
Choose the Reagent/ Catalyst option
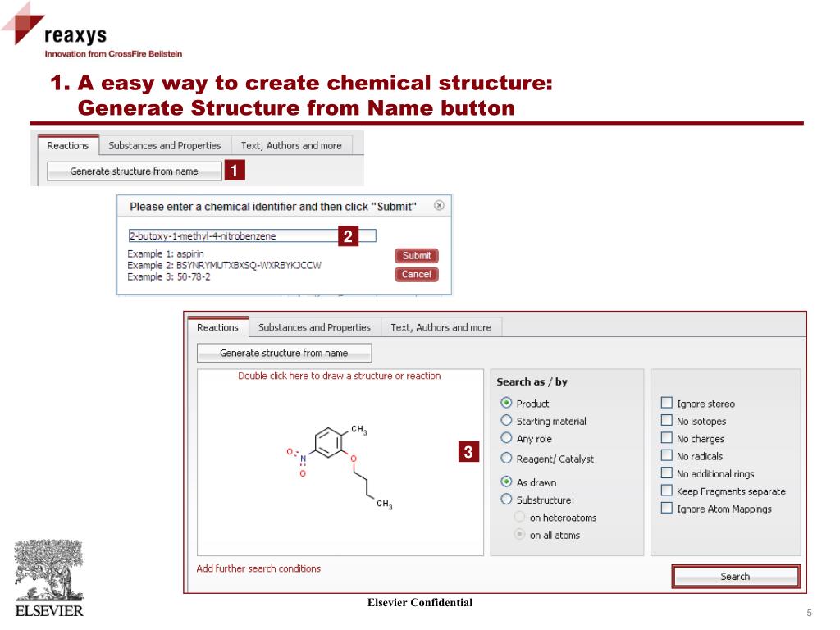point(506,458)
